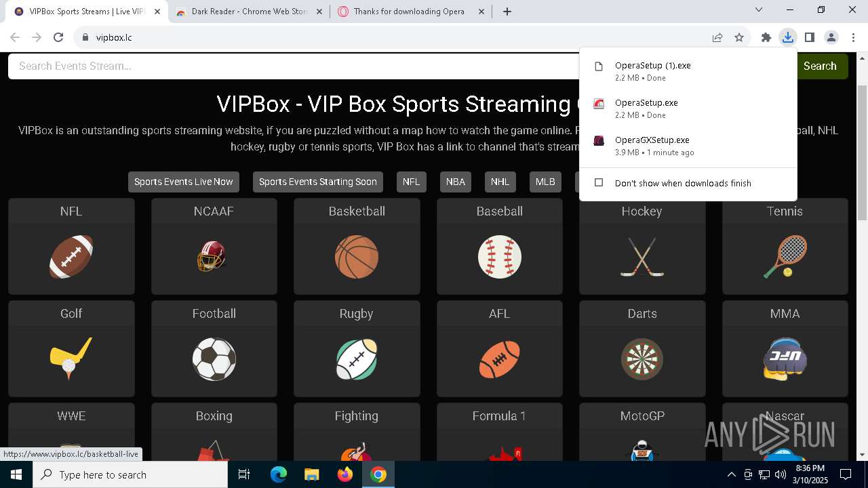Viewport: 868px width, 488px height.
Task: Bookmark this page with the star icon
Action: click(x=739, y=37)
